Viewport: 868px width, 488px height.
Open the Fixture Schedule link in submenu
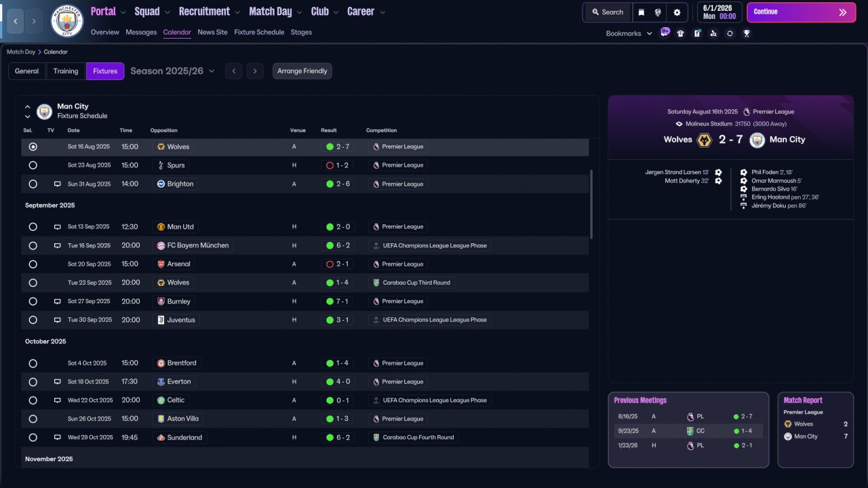(x=259, y=33)
